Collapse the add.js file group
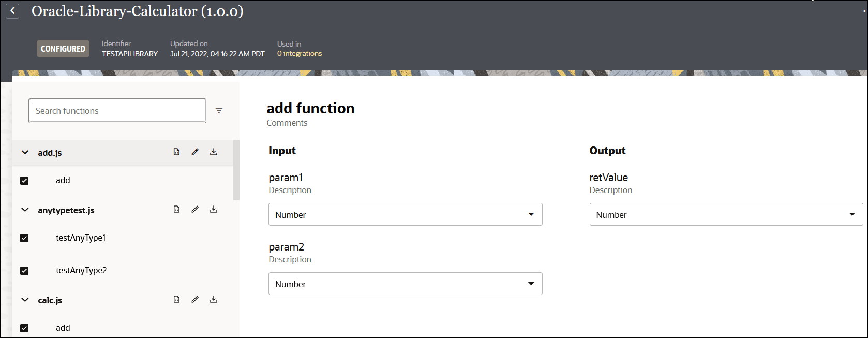 click(x=25, y=153)
